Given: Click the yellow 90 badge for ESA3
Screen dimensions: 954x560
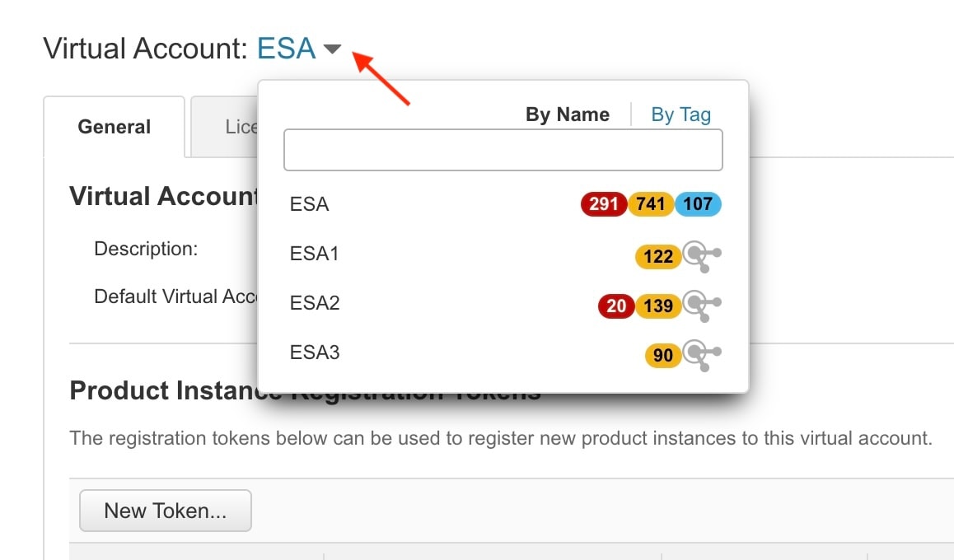Looking at the screenshot, I should click(x=663, y=356).
